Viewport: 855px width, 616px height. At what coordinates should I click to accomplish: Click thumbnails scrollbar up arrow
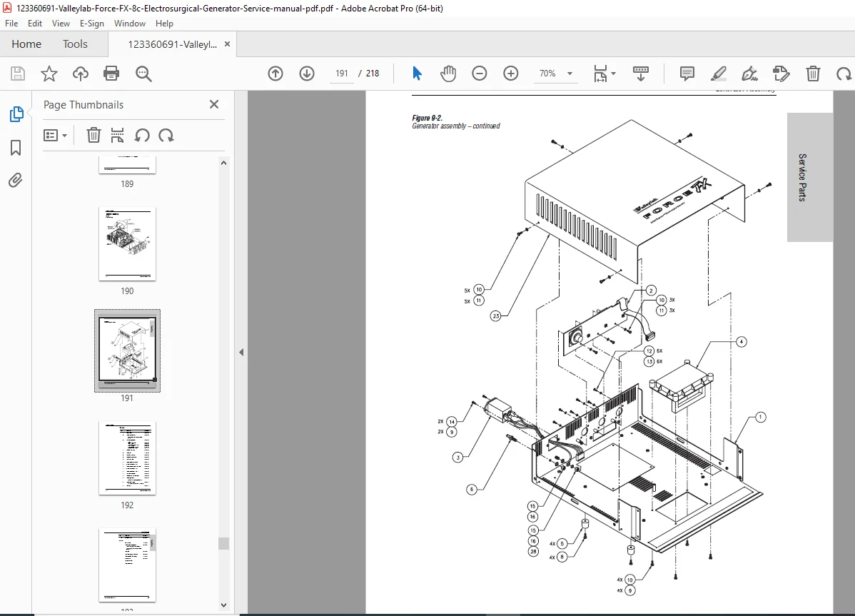click(x=223, y=163)
